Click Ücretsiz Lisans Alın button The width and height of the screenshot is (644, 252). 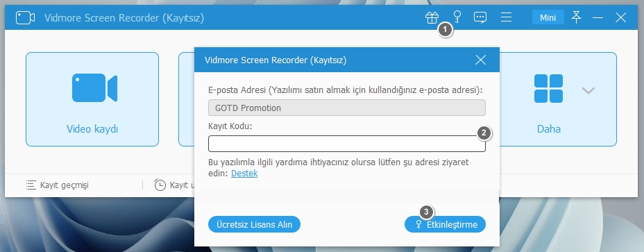coord(254,224)
